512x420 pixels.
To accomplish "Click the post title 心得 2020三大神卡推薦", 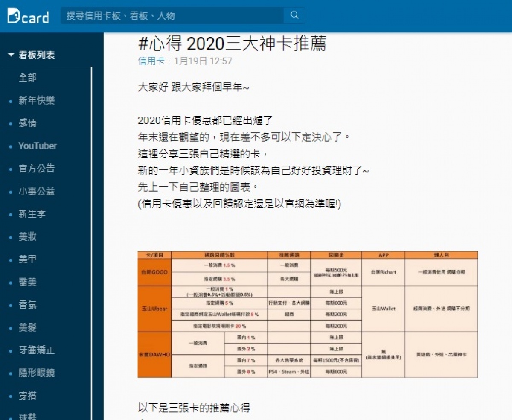I will (x=233, y=44).
